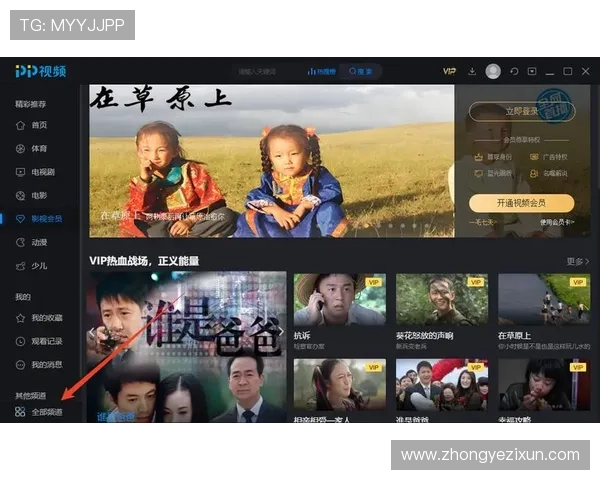This screenshot has height=480, width=600.
Task: Open the 谁是爸爸 large poster
Action: pos(186,347)
